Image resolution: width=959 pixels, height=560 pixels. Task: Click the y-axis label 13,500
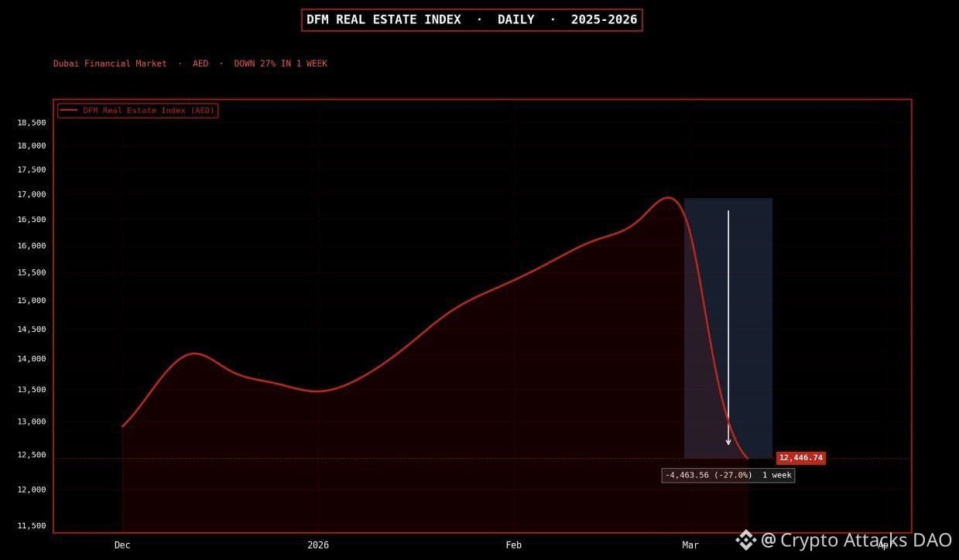pos(32,390)
